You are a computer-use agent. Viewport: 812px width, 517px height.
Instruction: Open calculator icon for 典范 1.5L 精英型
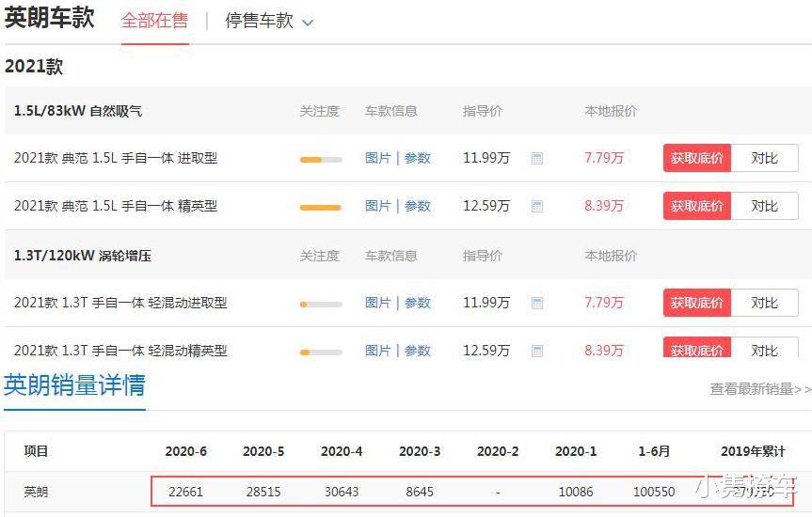[537, 207]
